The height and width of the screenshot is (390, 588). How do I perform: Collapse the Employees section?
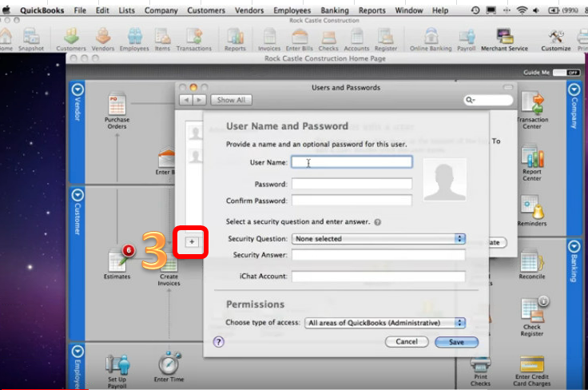(77, 352)
